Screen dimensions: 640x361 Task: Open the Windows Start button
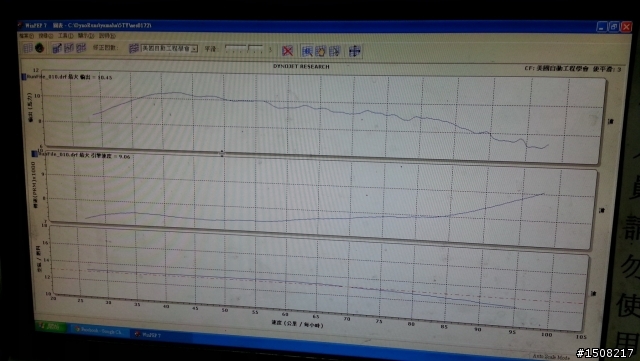tap(50, 326)
